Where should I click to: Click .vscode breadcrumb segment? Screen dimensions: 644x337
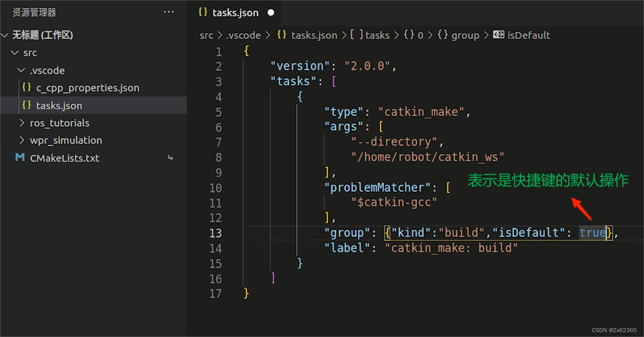243,35
